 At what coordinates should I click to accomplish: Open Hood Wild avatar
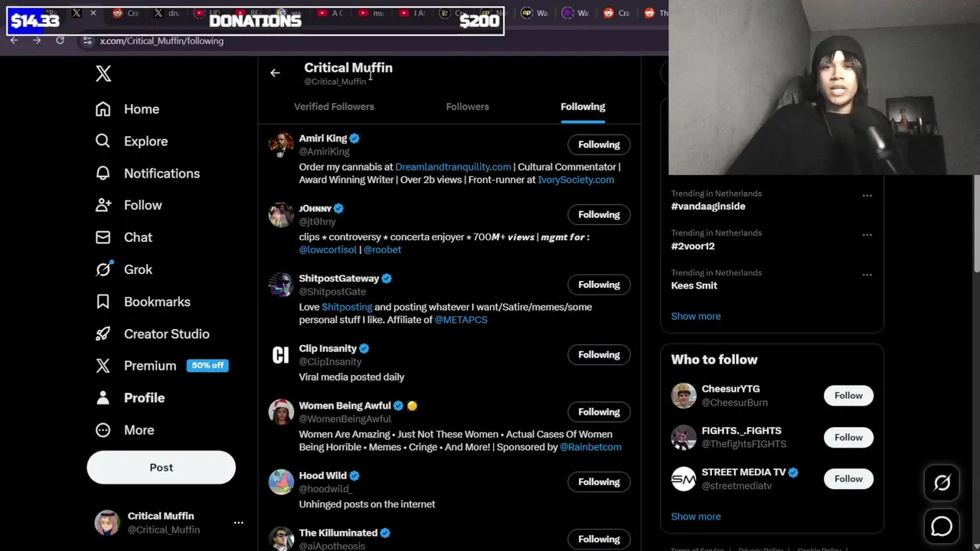coord(281,481)
